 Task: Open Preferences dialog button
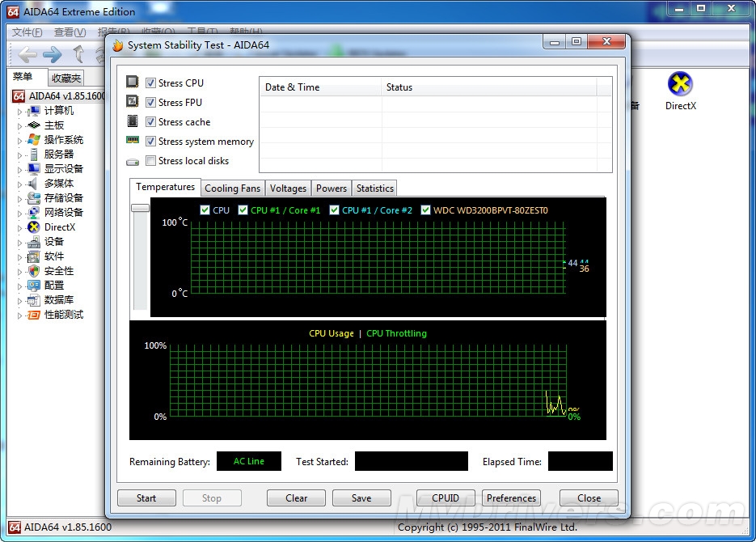(511, 498)
